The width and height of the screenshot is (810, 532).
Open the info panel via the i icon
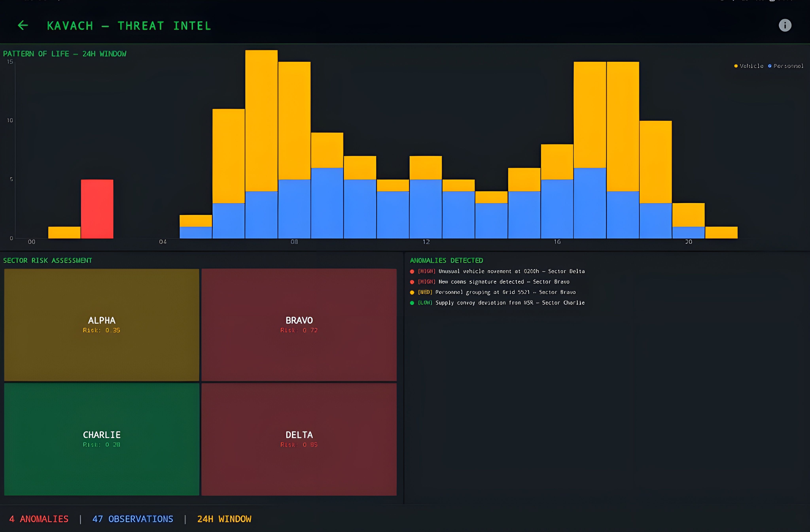pos(785,25)
